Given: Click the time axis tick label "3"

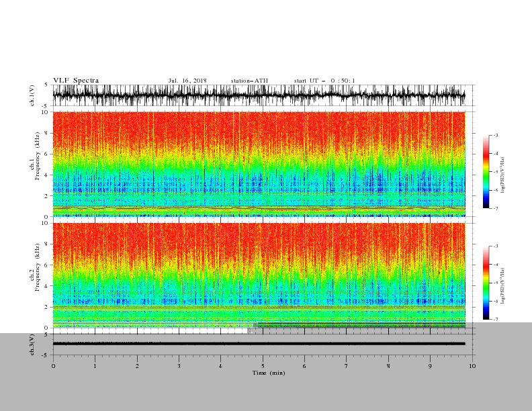Looking at the screenshot, I should 179,366.
